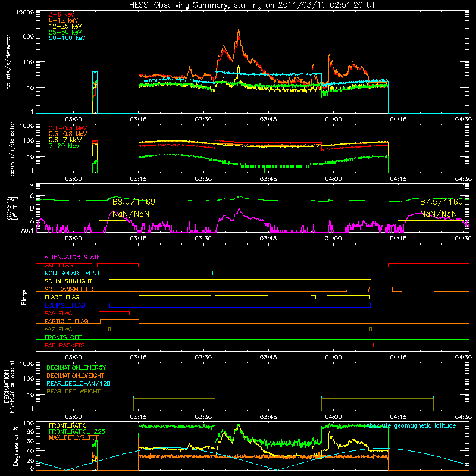Click the REAR_DEC_WEIGHT legend label

coord(73,392)
